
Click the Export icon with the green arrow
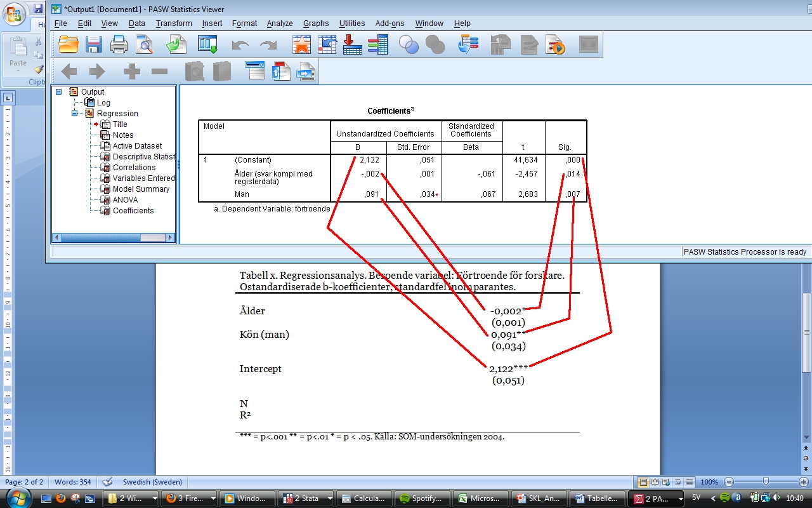point(176,45)
